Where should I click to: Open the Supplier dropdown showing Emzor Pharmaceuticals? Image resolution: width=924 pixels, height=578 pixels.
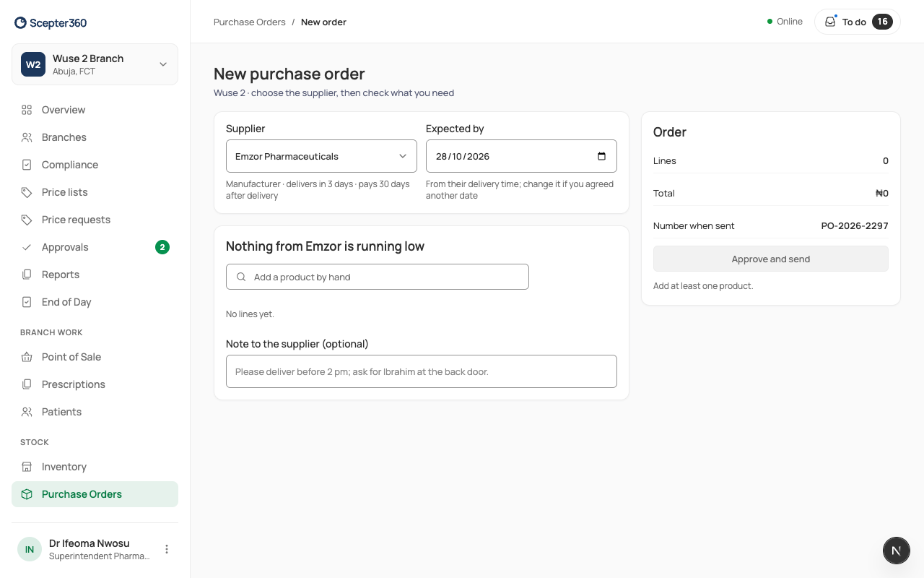point(321,156)
